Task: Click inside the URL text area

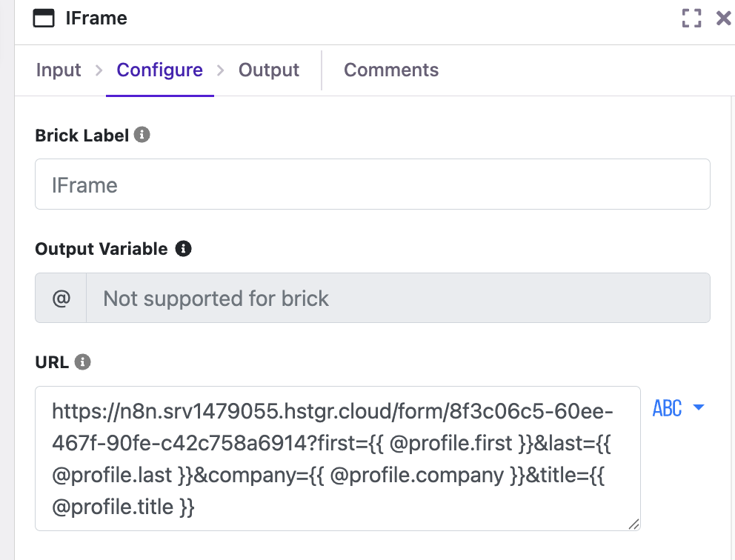Action: pos(337,458)
